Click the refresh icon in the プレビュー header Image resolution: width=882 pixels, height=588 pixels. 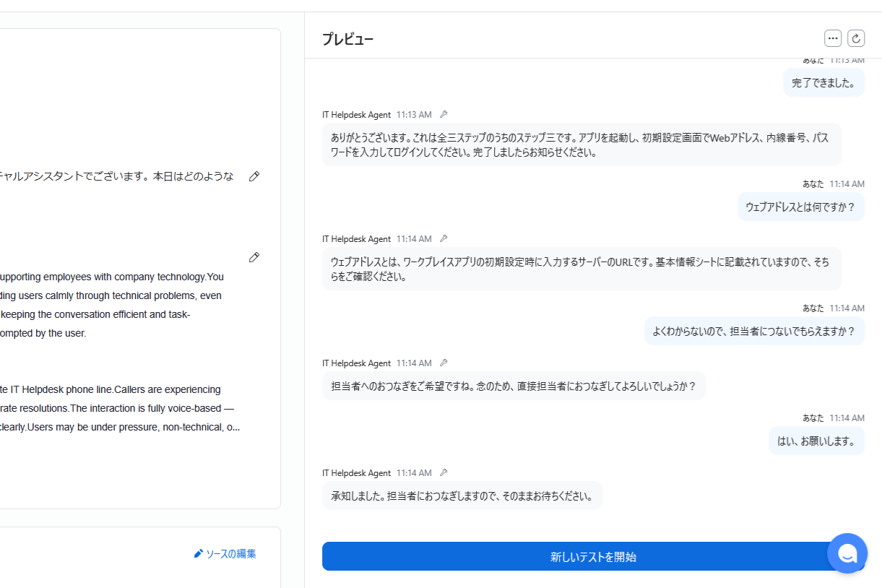tap(856, 38)
